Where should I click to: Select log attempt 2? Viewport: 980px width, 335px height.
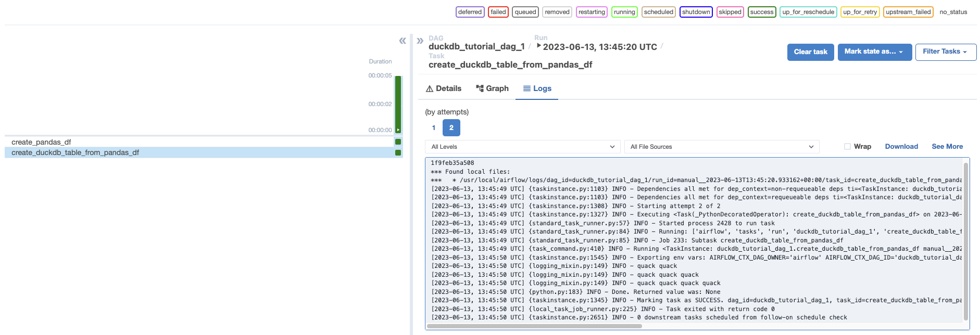[451, 127]
